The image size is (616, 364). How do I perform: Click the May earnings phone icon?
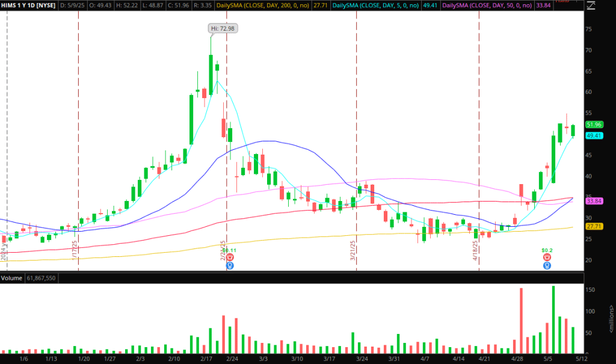(547, 257)
